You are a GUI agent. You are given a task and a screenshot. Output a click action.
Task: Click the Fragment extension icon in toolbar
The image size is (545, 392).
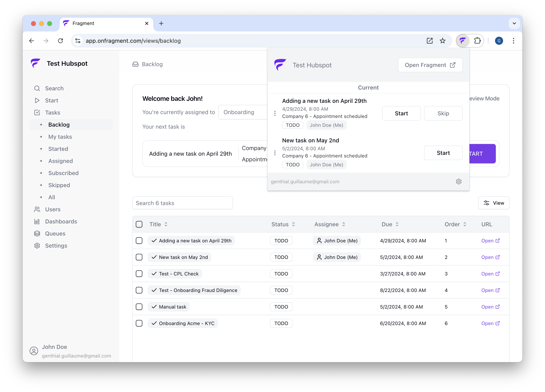pos(463,41)
